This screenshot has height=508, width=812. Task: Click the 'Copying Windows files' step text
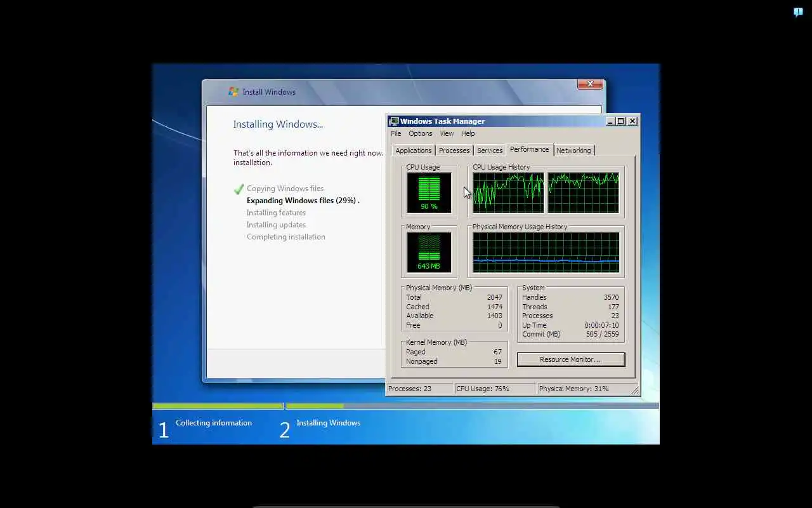(285, 189)
